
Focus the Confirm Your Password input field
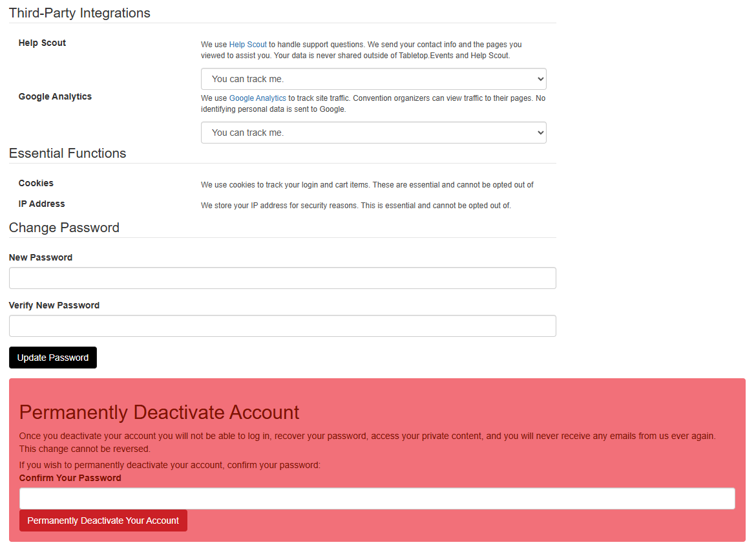377,498
